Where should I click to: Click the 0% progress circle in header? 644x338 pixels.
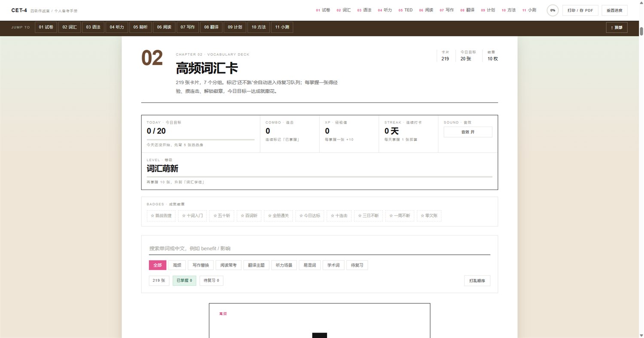coord(553,10)
